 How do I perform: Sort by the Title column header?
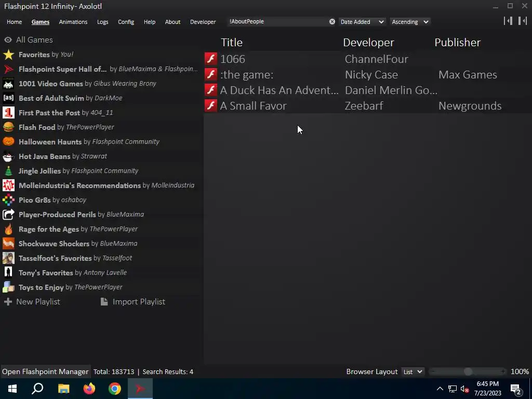point(232,43)
